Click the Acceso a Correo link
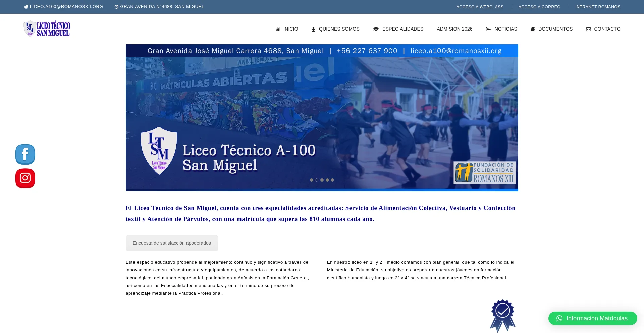The image size is (644, 333). tap(539, 7)
